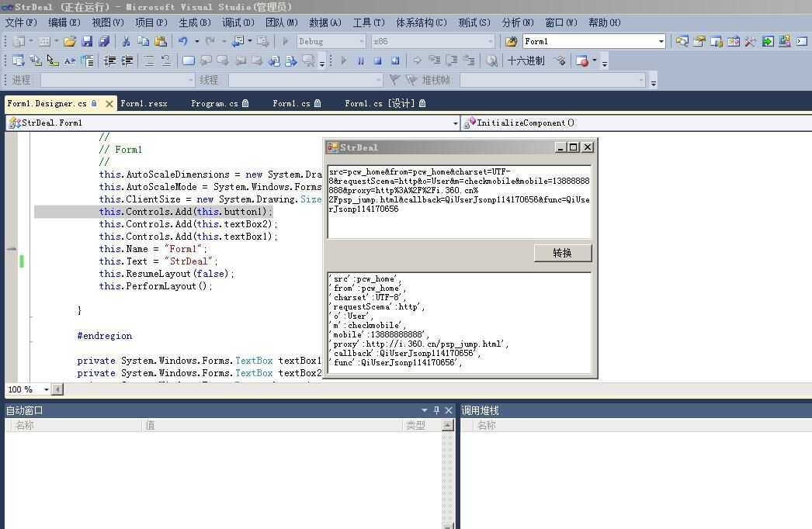Click the 转换 button in StrDeal
Image resolution: width=812 pixels, height=529 pixels.
(562, 253)
